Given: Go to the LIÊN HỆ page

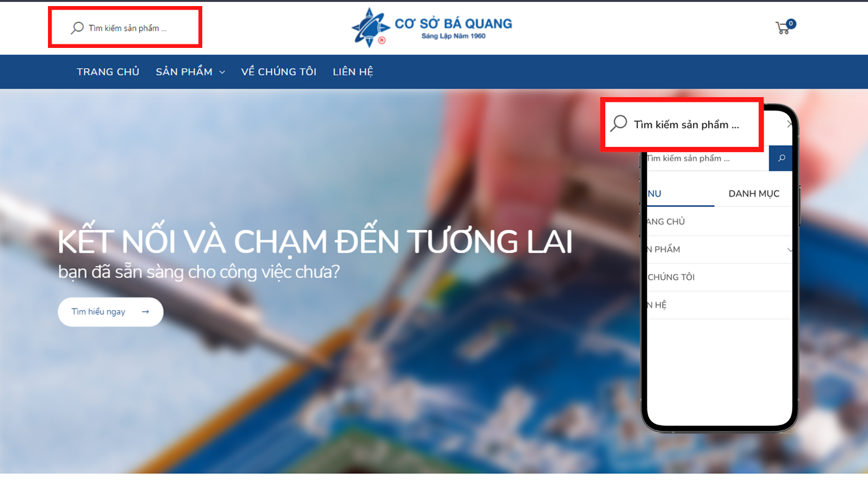Looking at the screenshot, I should 353,72.
